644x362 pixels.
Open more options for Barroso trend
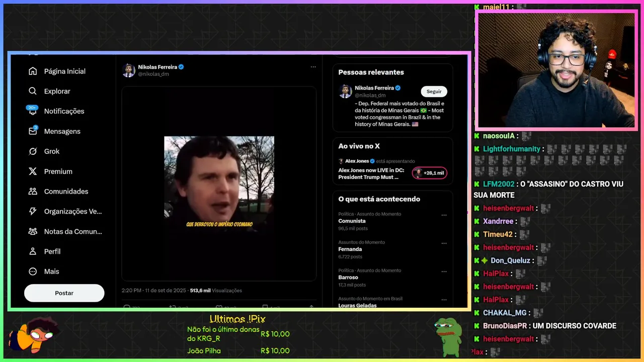click(444, 271)
